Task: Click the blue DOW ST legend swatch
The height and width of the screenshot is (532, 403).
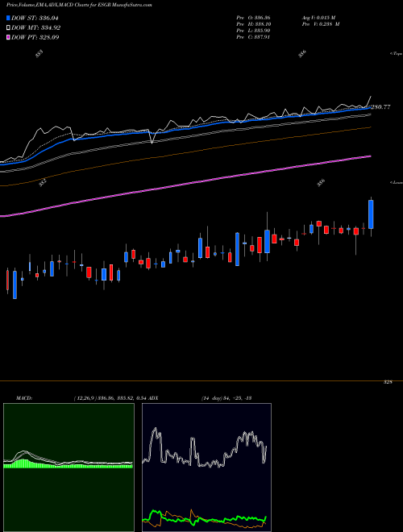Action: [x=8, y=18]
